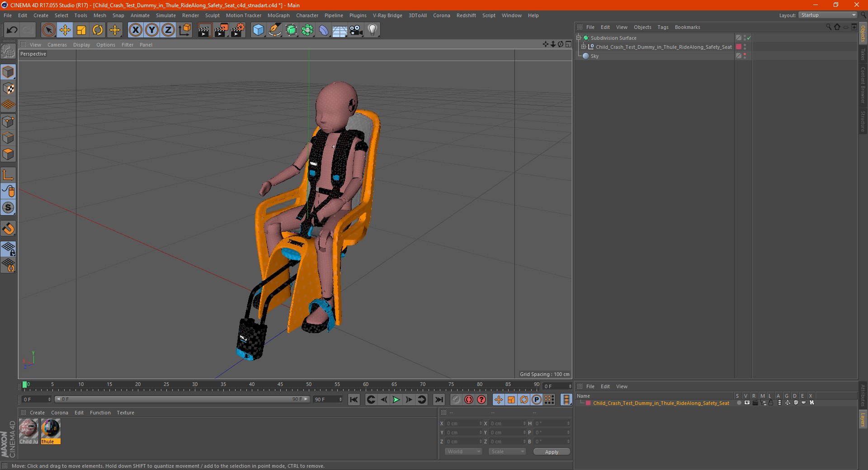This screenshot has width=868, height=470.
Task: Open viewport Cameras menu
Action: click(x=57, y=45)
